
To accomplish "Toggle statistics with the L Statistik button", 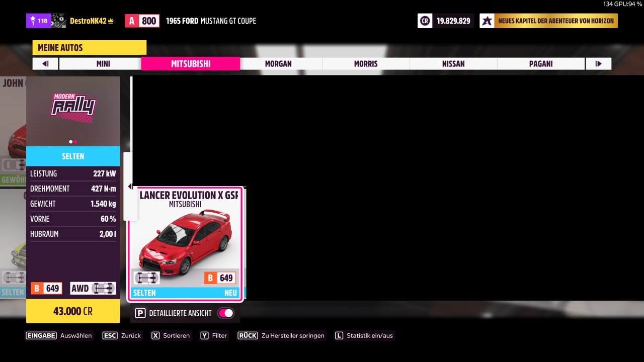I will coord(364,336).
